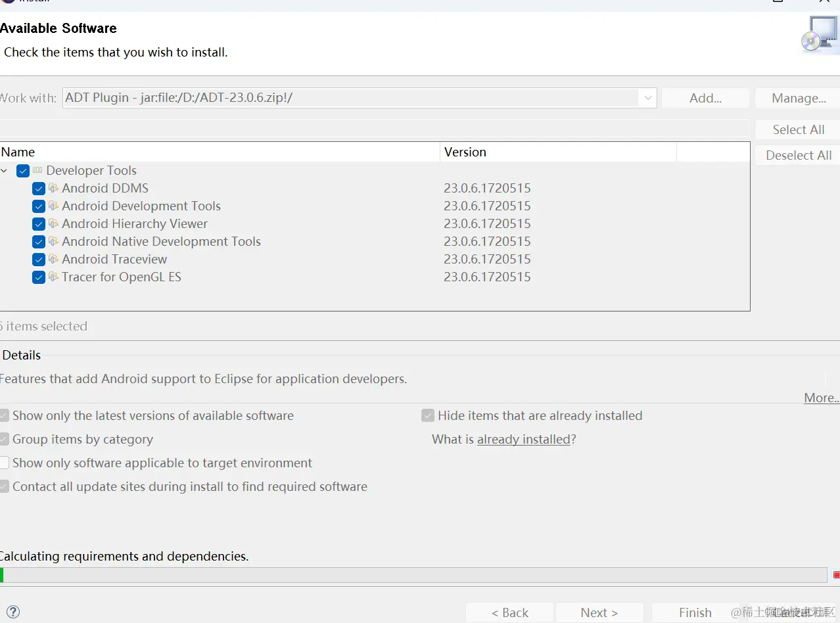Screen dimensions: 840x623
Task: Click the Developer Tools category icon
Action: click(37, 171)
